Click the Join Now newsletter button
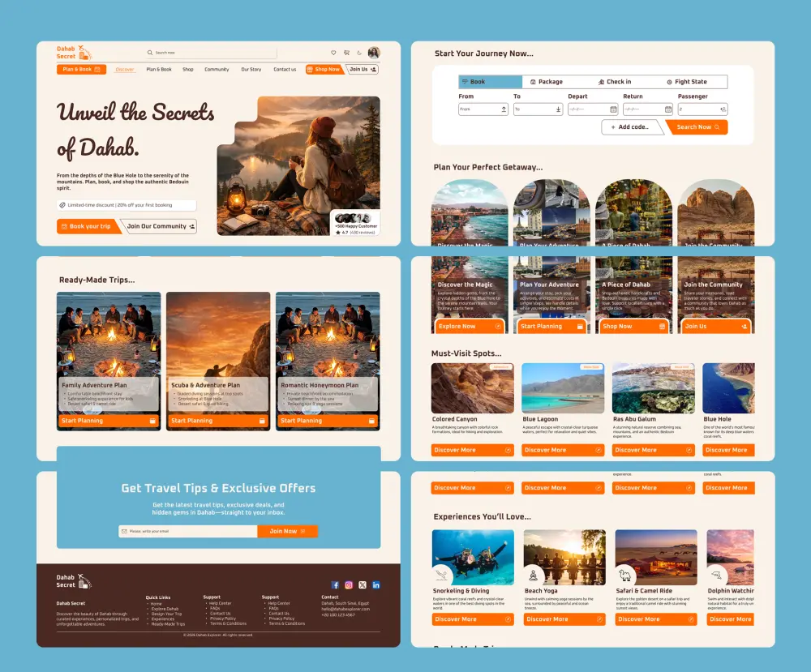 coord(288,532)
